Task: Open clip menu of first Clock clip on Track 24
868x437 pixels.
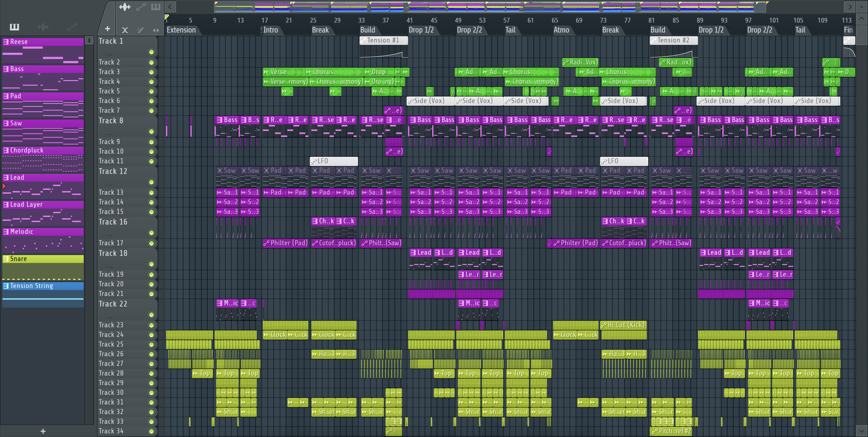Action: pos(266,335)
